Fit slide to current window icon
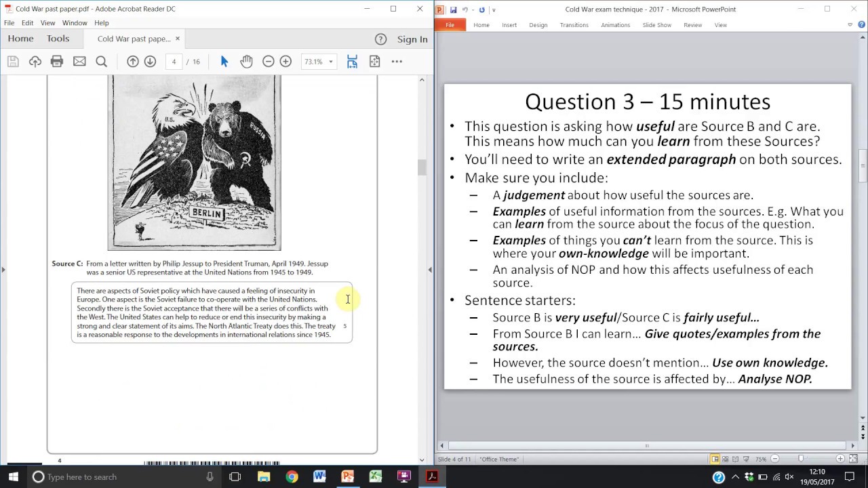Viewport: 868px width, 488px height. (x=853, y=459)
